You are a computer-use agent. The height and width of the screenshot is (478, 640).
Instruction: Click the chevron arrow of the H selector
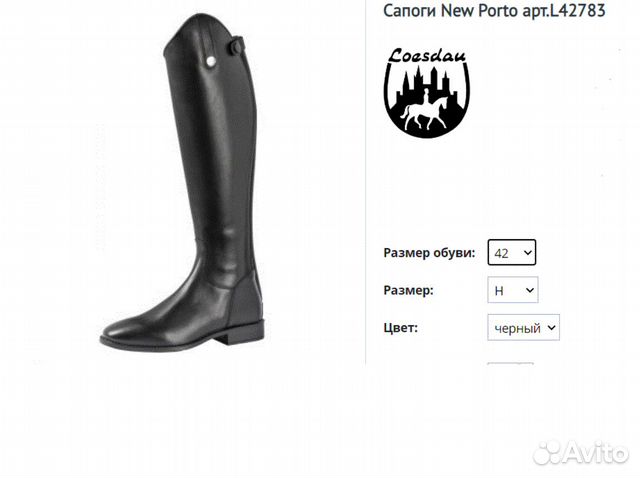tap(529, 290)
